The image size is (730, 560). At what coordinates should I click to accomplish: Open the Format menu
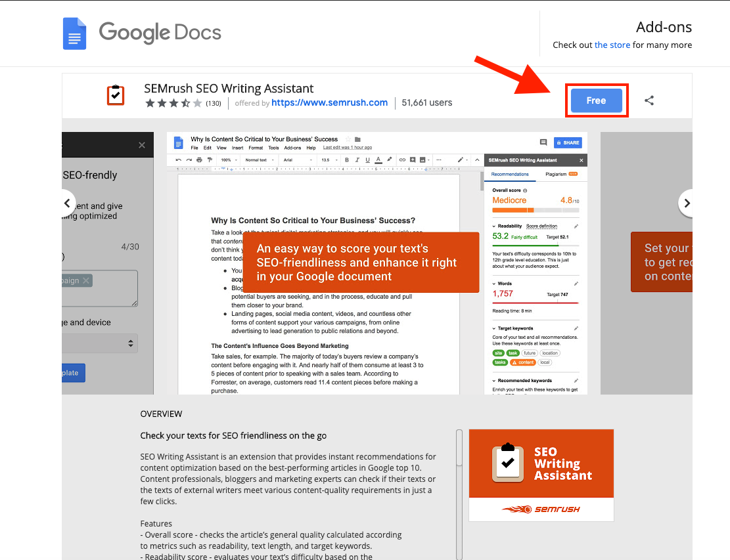[256, 148]
